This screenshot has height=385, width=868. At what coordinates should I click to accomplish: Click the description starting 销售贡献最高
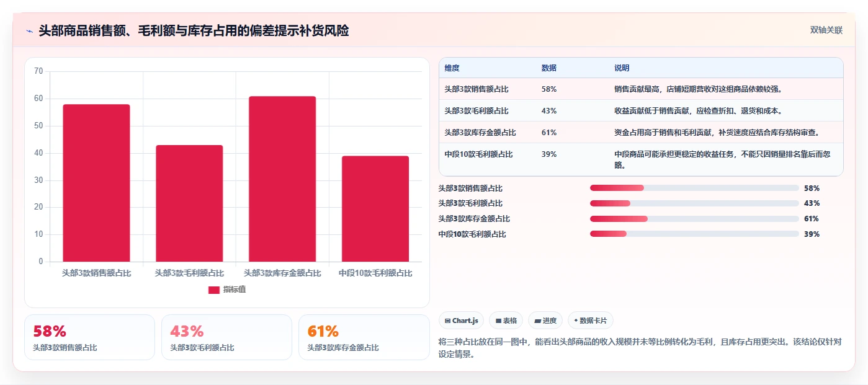(698, 89)
